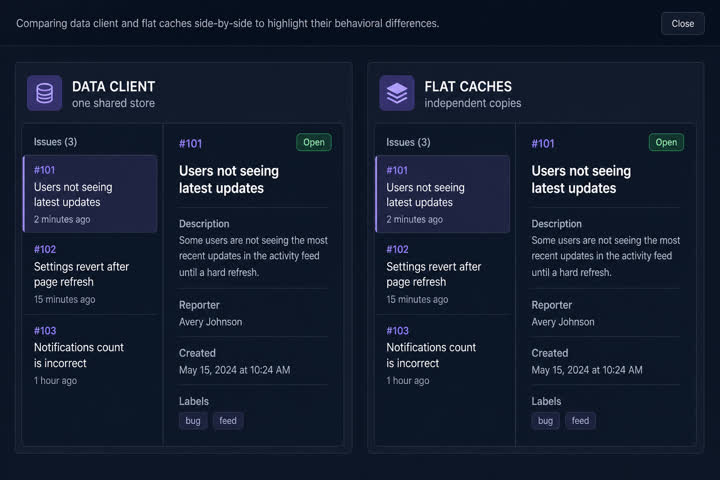Click the Open status badge in Data Client
Viewport: 720px width, 480px height.
314,142
